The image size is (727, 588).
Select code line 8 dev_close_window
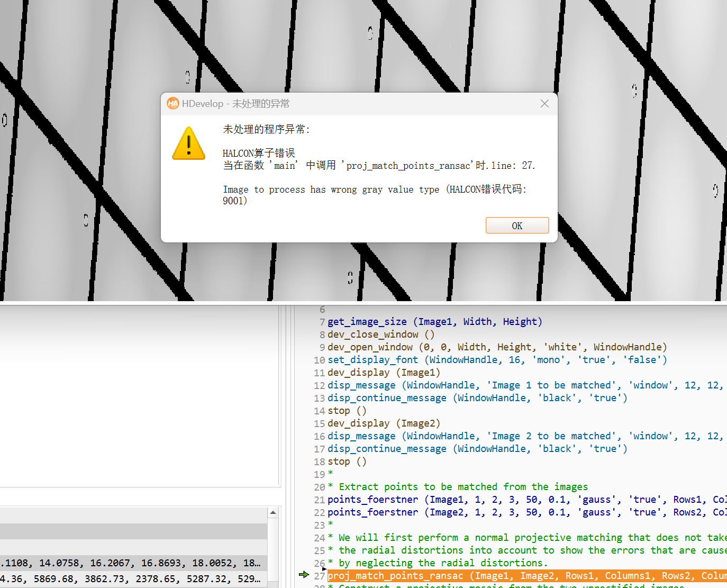[381, 334]
